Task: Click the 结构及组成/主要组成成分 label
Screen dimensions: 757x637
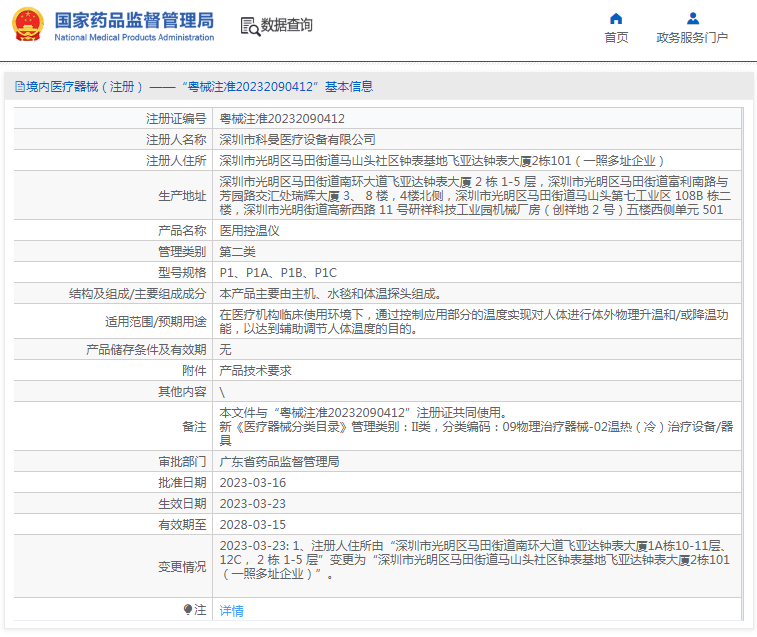Action: pyautogui.click(x=138, y=294)
